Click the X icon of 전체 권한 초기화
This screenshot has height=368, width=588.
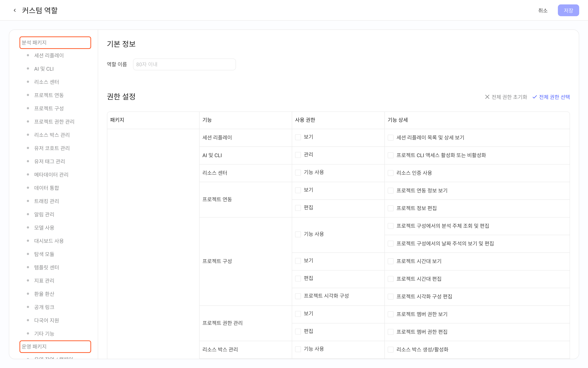(487, 97)
